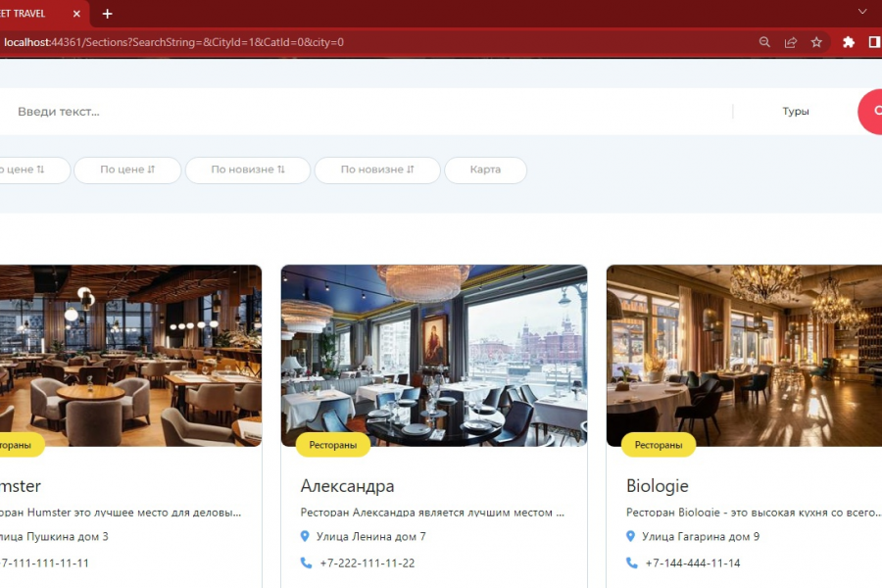Click the zoom magnifier icon in address bar
The image size is (882, 588).
coord(764,42)
